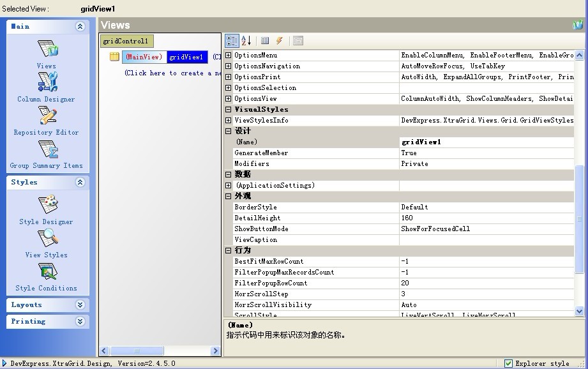Click the status bar arrow before DevExpress.XtraGrid.Design

click(4, 363)
